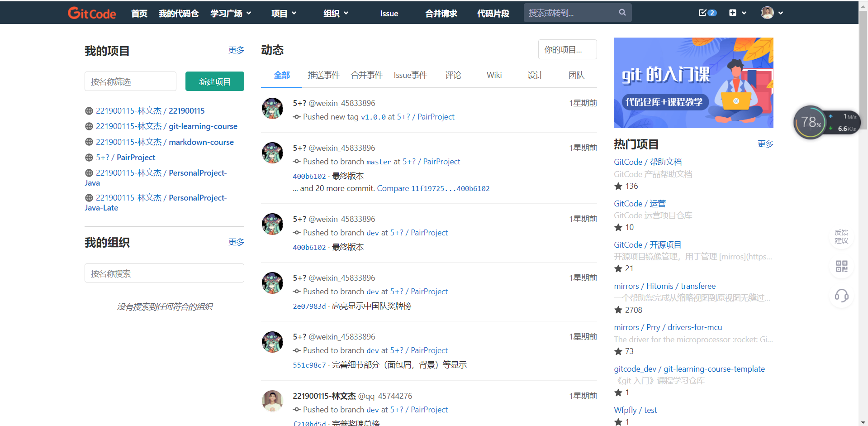Expand the 组织 dropdown in the navbar
Image resolution: width=868 pixels, height=426 pixels.
click(x=336, y=14)
